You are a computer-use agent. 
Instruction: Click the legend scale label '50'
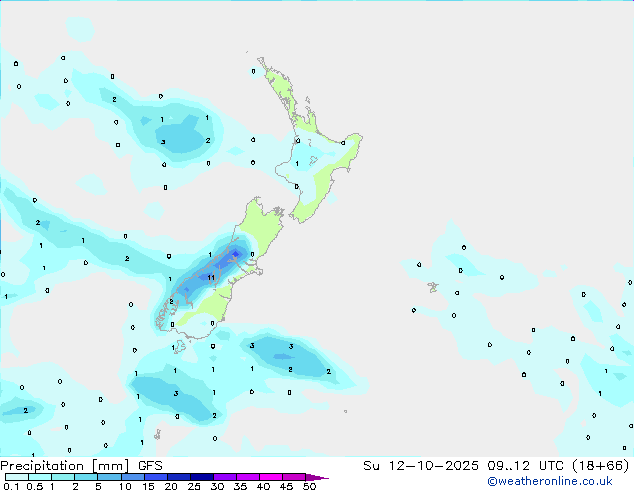pyautogui.click(x=309, y=486)
